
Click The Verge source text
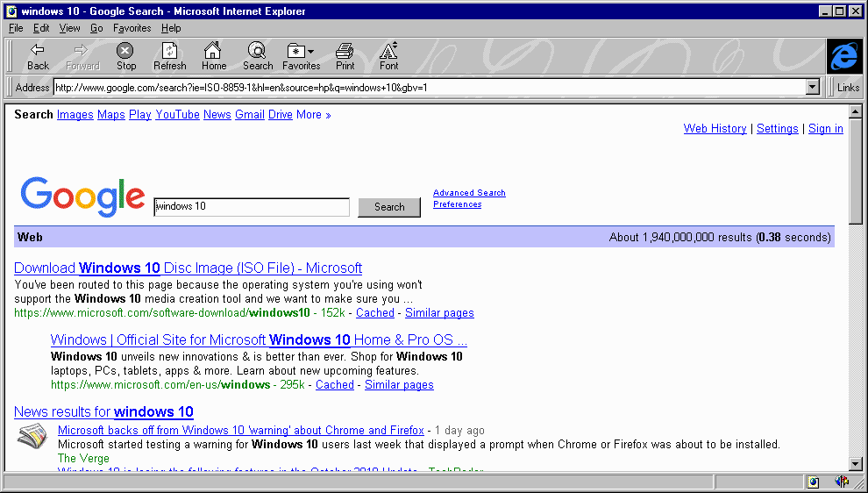[x=83, y=459]
